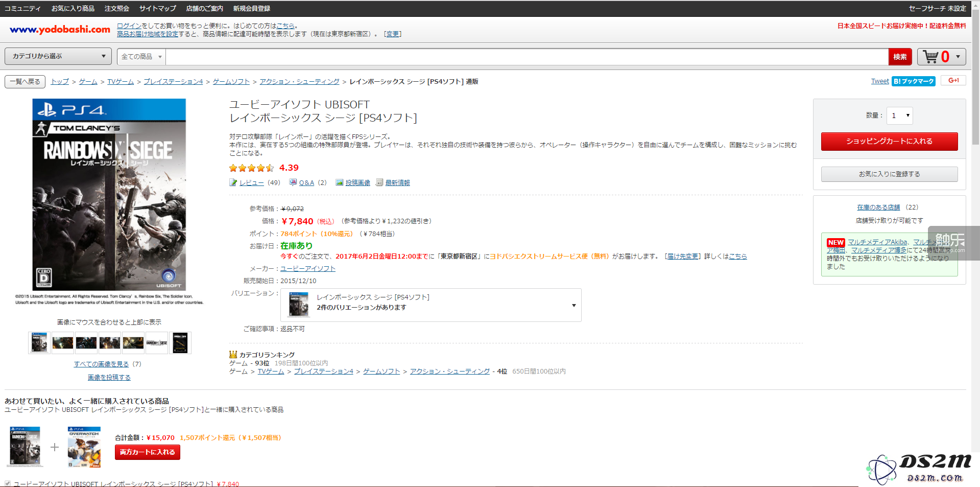Viewport: 980px width, 487px height.
Task: Open the 全ての商品 search filter dropdown
Action: pyautogui.click(x=141, y=57)
